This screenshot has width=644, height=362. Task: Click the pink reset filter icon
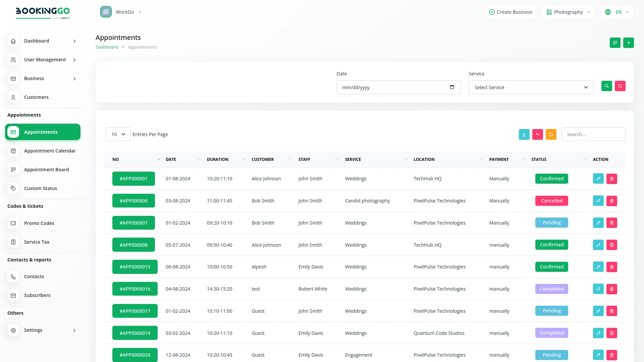tap(620, 86)
